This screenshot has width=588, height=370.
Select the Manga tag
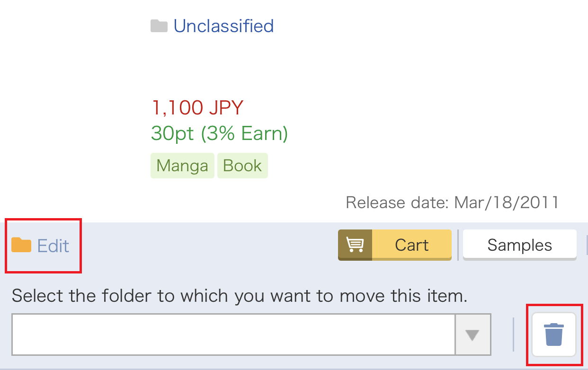point(182,166)
